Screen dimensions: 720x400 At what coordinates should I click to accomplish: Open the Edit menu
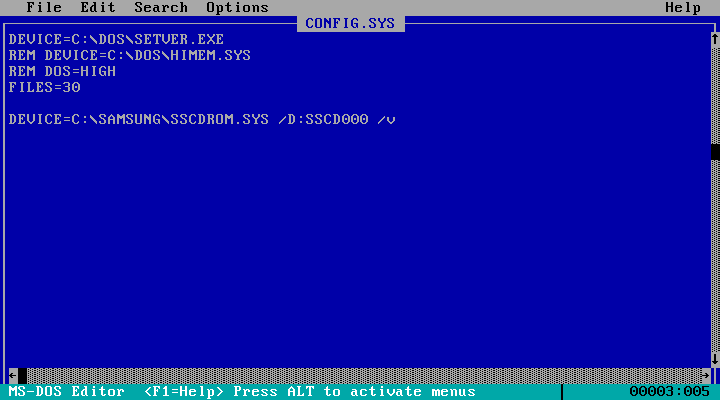(98, 7)
